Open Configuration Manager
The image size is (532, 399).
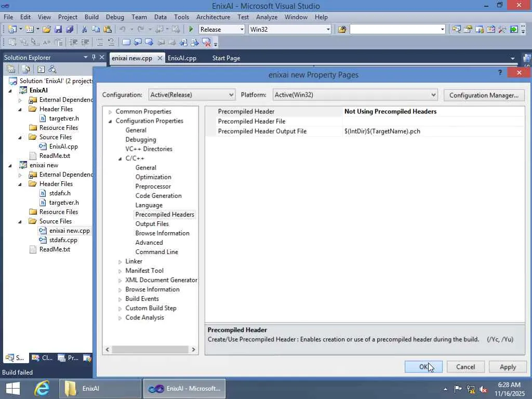(484, 96)
